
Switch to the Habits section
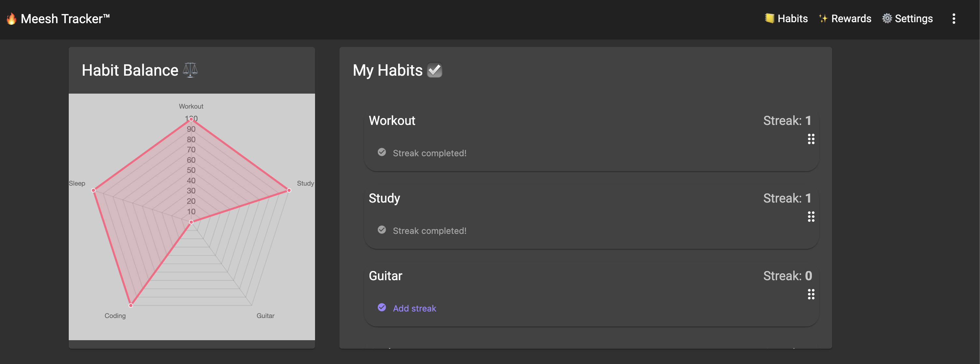pos(785,18)
